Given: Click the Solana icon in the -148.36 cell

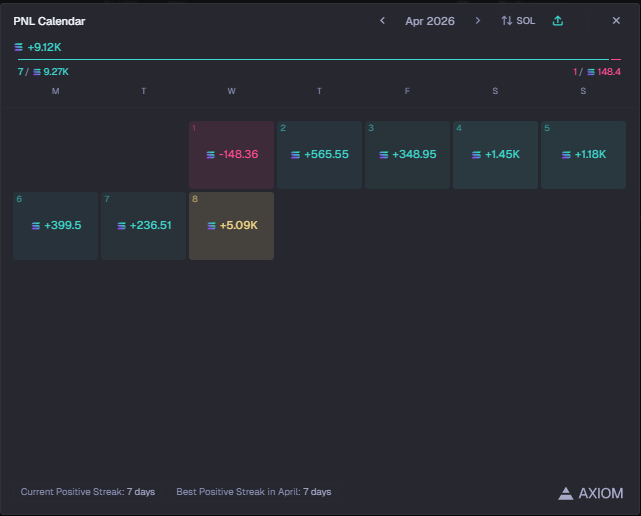Looking at the screenshot, I should pyautogui.click(x=211, y=155).
